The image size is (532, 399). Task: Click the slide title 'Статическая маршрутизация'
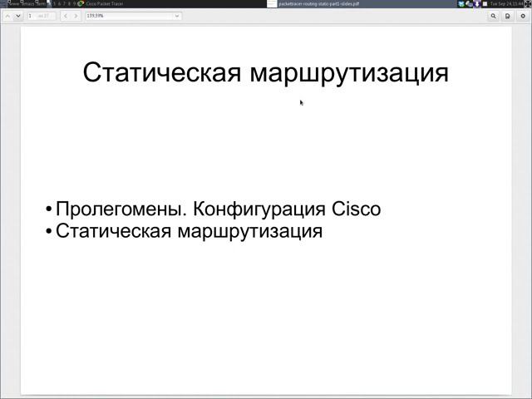(266, 72)
